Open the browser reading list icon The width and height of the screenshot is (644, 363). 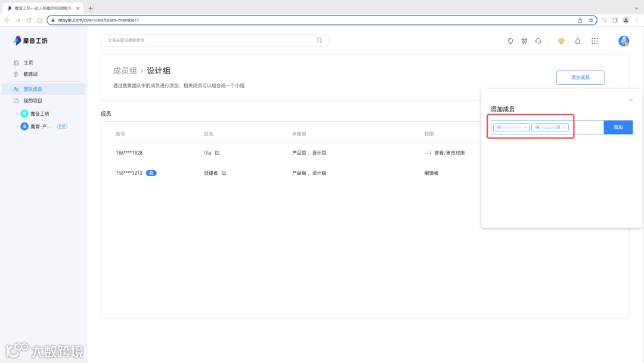pyautogui.click(x=604, y=20)
